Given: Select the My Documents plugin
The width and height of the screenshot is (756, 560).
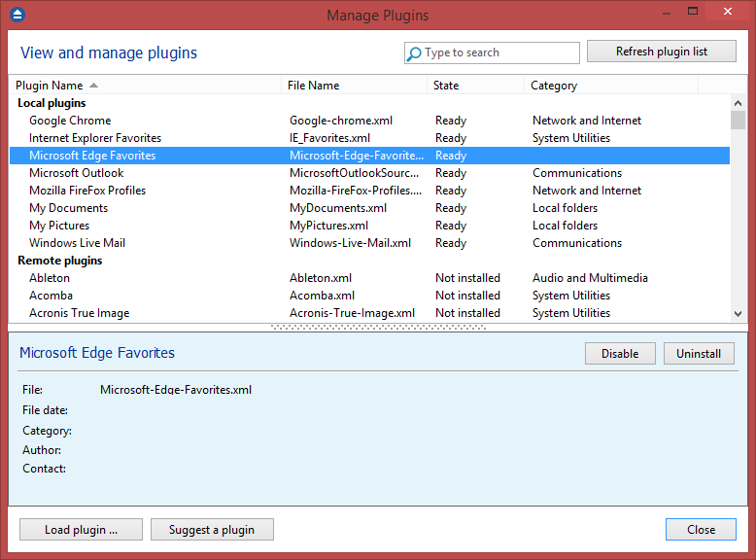Looking at the screenshot, I should pos(369,208).
